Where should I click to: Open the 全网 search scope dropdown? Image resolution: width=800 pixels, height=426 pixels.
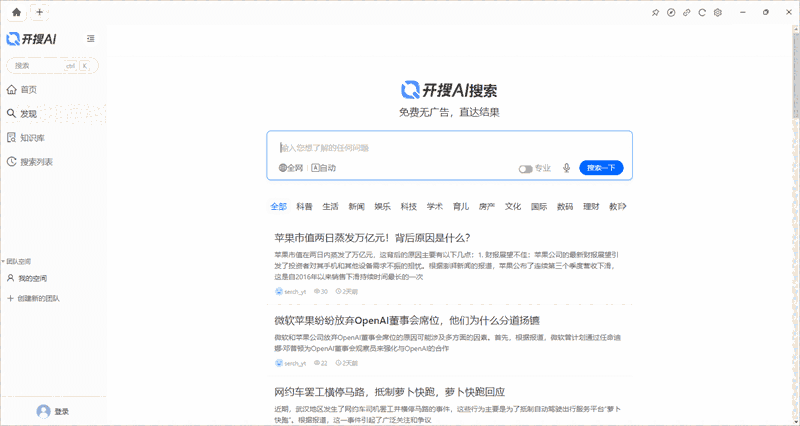point(291,168)
